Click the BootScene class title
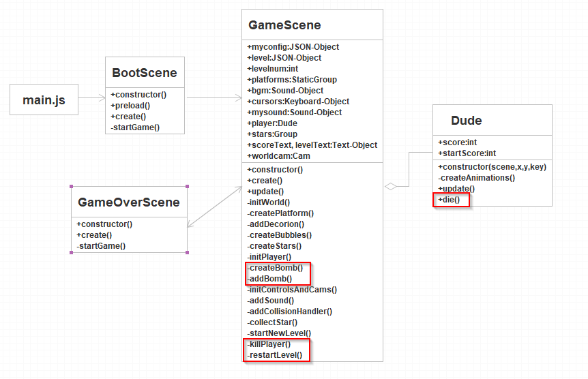This screenshot has width=588, height=379. pos(144,73)
